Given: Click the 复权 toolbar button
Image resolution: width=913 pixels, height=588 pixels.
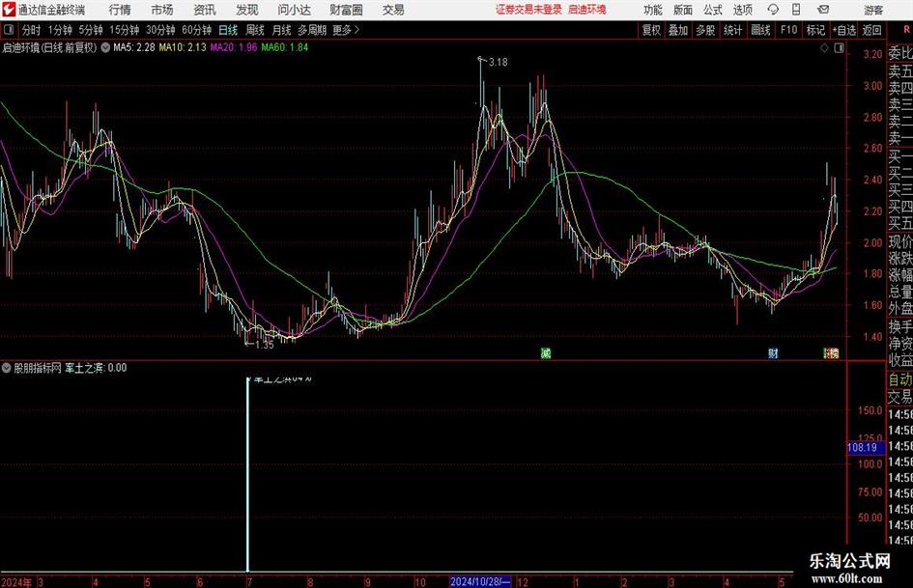Looking at the screenshot, I should (x=651, y=30).
